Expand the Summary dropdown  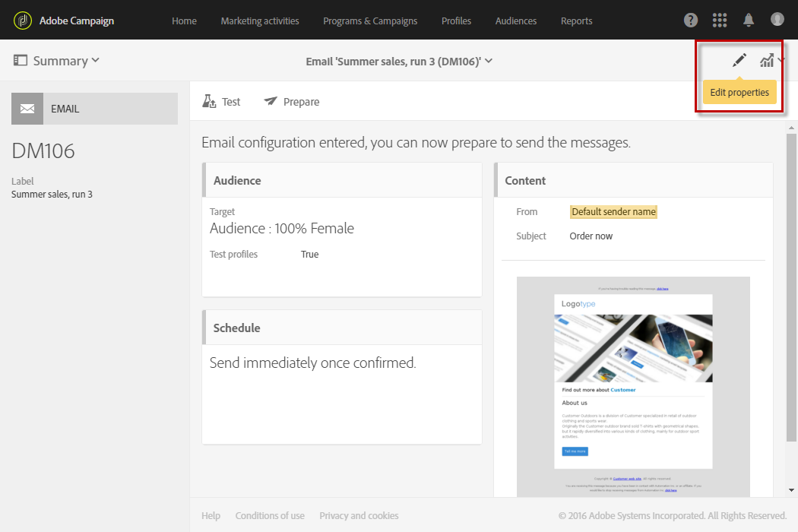(57, 61)
